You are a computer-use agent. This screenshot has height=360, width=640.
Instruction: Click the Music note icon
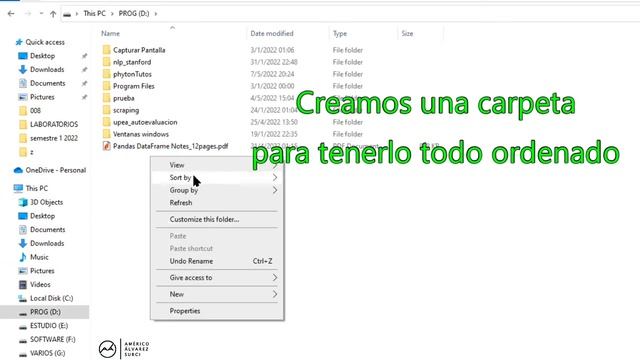(23, 257)
